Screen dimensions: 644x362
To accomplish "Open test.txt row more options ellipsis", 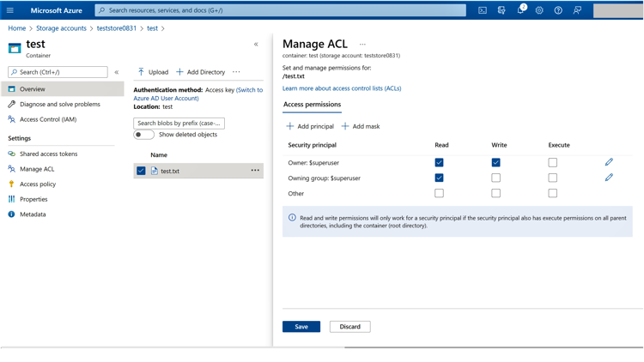I will 255,171.
